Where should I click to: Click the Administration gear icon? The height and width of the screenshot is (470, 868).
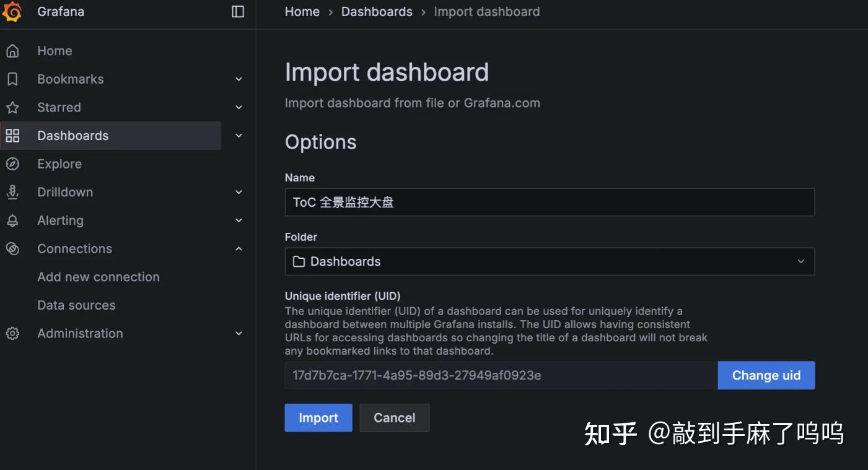click(12, 333)
